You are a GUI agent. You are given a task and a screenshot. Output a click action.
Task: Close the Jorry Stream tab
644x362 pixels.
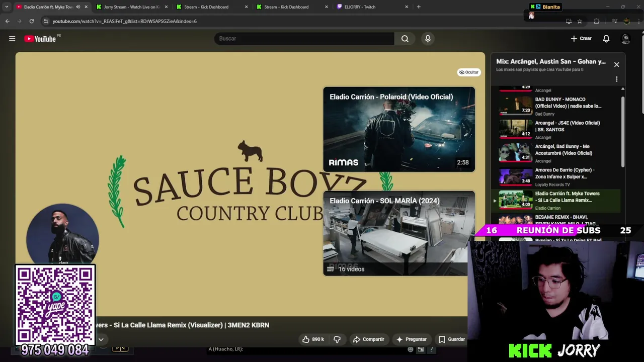click(x=166, y=7)
